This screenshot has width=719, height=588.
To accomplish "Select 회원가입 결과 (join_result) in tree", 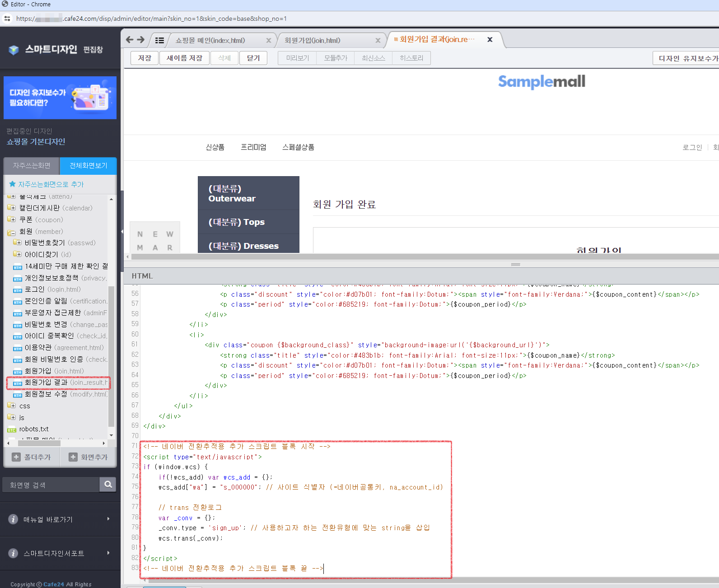I will point(66,383).
